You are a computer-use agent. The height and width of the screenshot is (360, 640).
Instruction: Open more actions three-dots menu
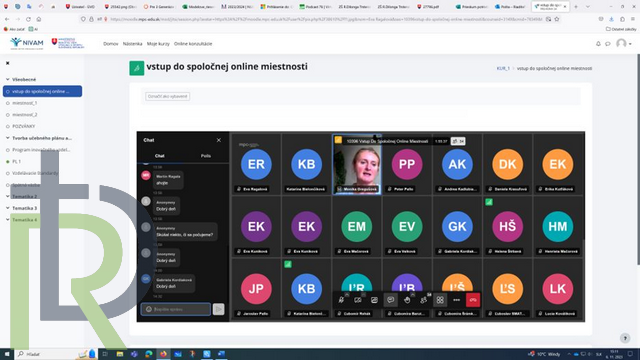point(456,300)
